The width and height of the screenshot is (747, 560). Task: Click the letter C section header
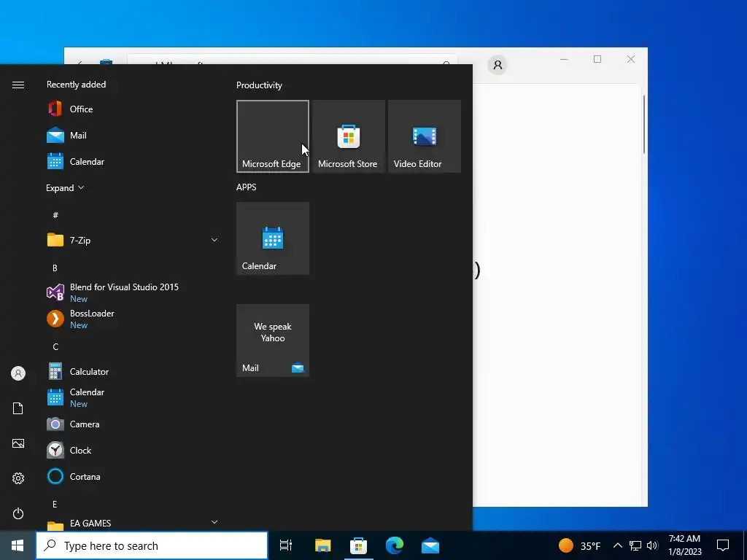[55, 346]
